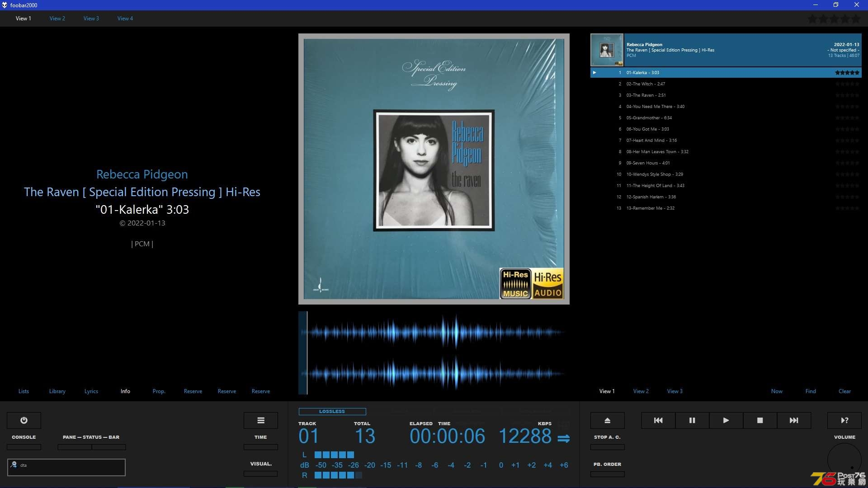Seek within the waveform seekbar
868x488 pixels.
(434, 353)
